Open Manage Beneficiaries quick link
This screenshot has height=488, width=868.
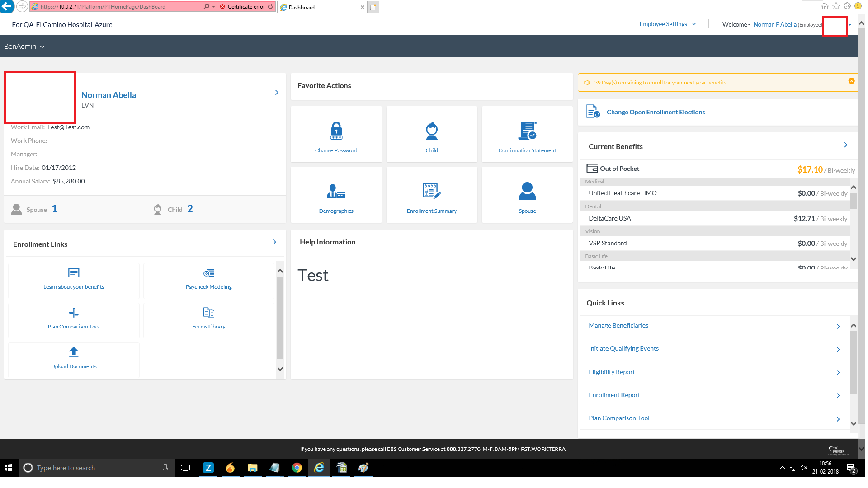click(618, 325)
